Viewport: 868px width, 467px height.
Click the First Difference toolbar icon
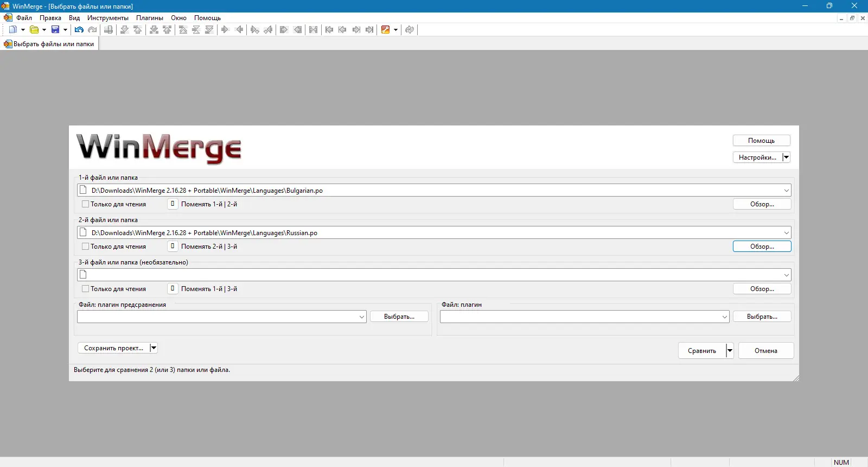click(183, 30)
